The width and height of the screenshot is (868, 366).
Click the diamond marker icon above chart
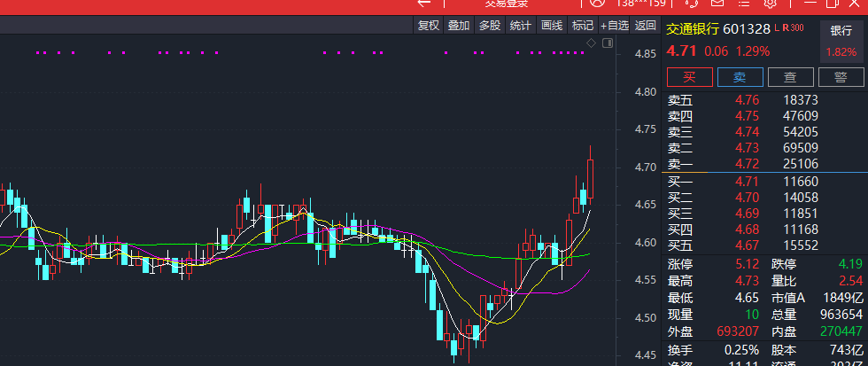click(592, 43)
